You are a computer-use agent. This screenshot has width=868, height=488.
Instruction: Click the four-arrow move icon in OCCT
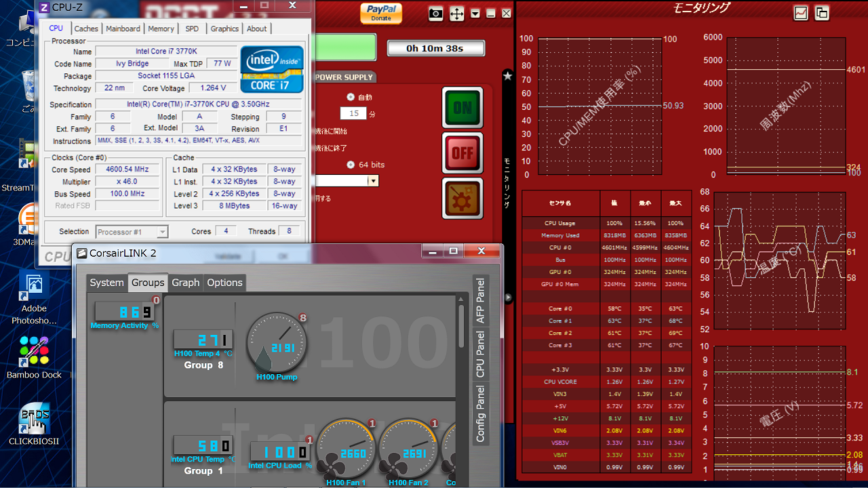(457, 14)
